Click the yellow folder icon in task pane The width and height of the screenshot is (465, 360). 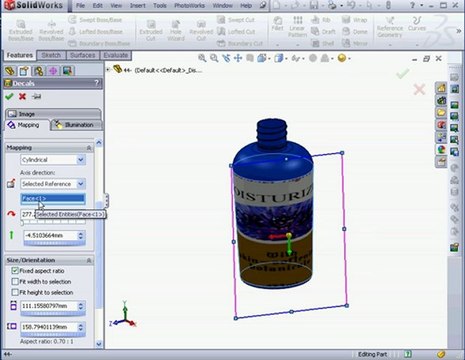coord(441,113)
